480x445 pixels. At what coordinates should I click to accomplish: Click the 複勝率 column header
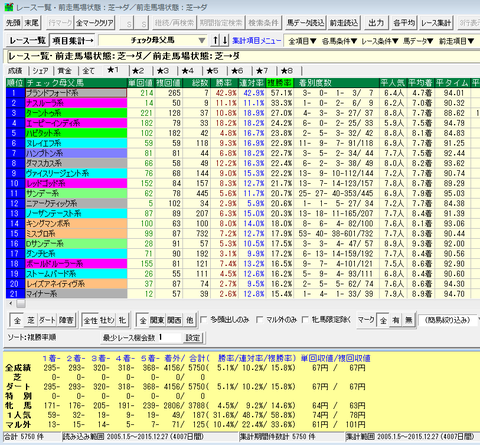[x=279, y=83]
